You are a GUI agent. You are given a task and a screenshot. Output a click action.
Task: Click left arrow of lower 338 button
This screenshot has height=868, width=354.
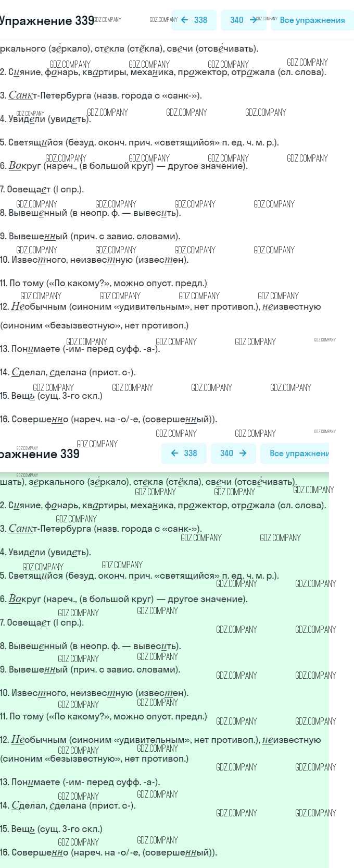[x=175, y=453]
